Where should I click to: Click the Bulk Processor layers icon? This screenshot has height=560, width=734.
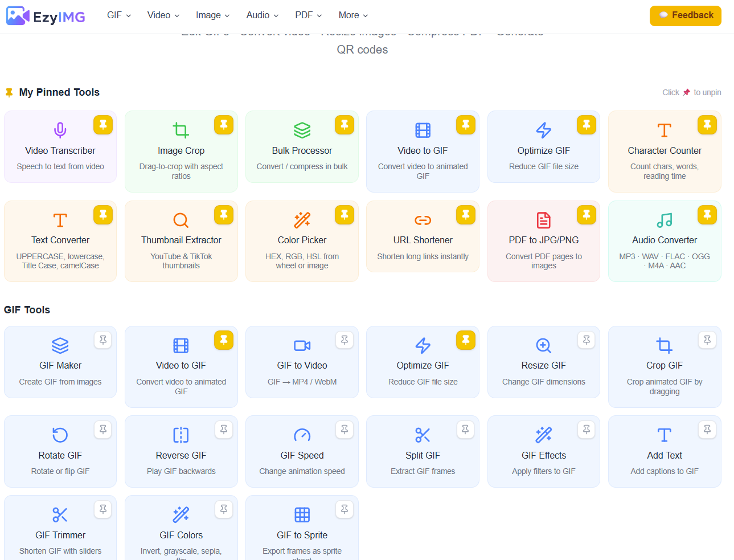pyautogui.click(x=302, y=130)
